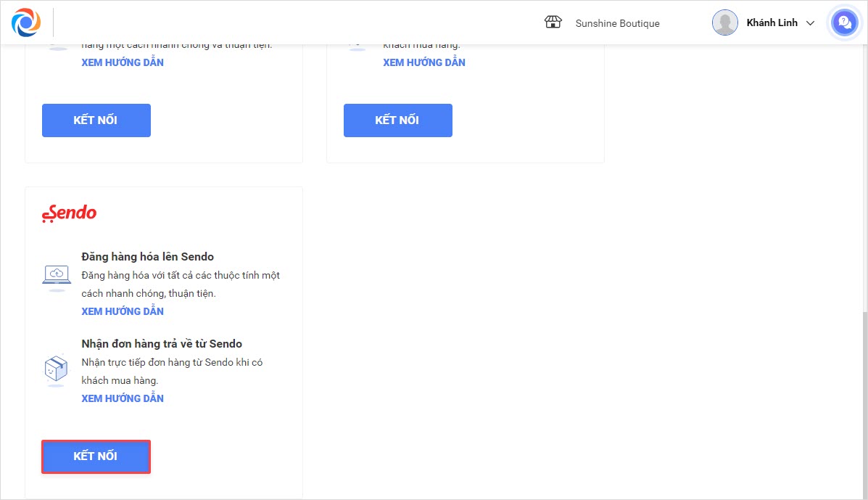Open XEM HƯỚNG DẪN under Nhận đơn hàng Sendo
This screenshot has height=500, width=868.
click(123, 398)
